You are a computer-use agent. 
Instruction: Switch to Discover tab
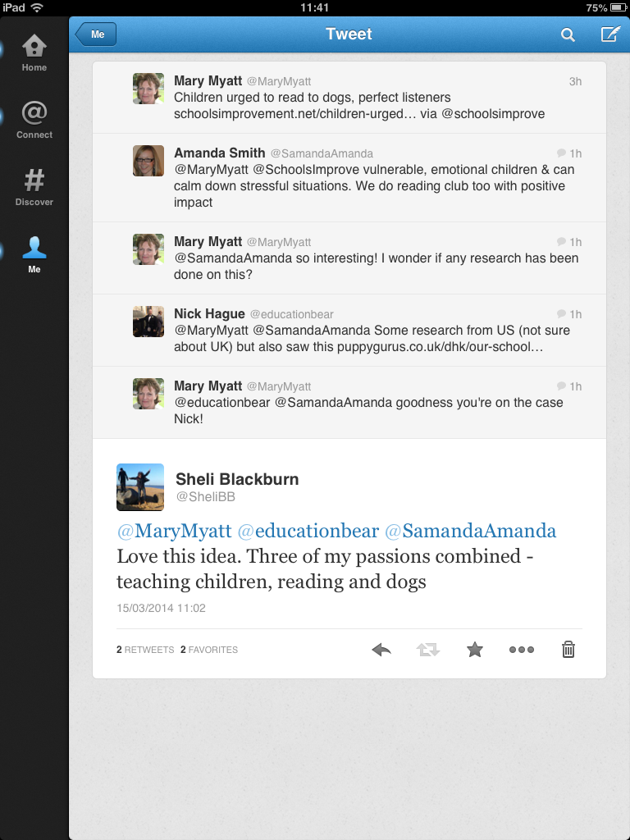(34, 187)
